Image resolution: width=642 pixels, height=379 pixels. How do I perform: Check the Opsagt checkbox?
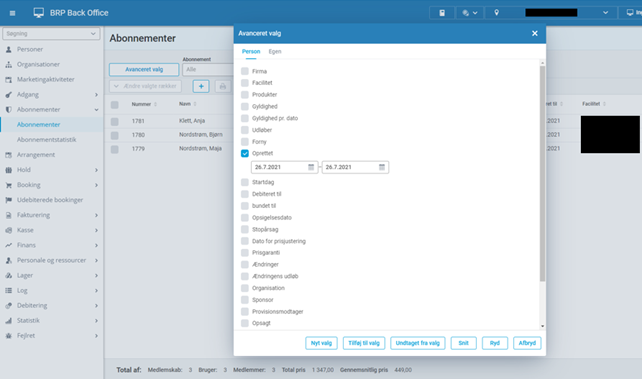tap(245, 323)
